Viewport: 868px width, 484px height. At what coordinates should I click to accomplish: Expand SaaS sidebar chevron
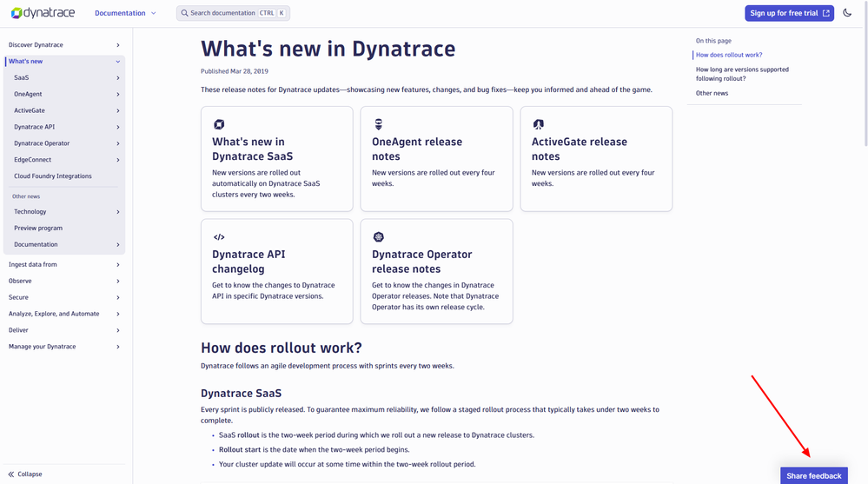(118, 78)
